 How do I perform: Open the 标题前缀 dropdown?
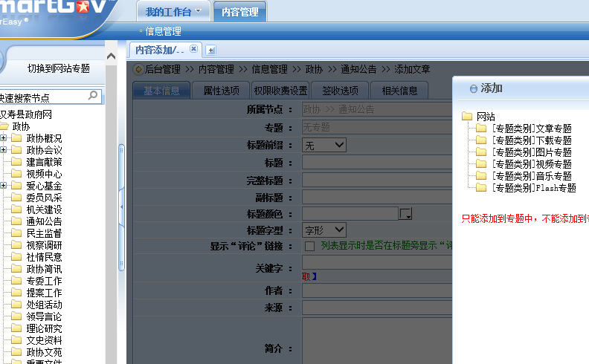pos(324,146)
